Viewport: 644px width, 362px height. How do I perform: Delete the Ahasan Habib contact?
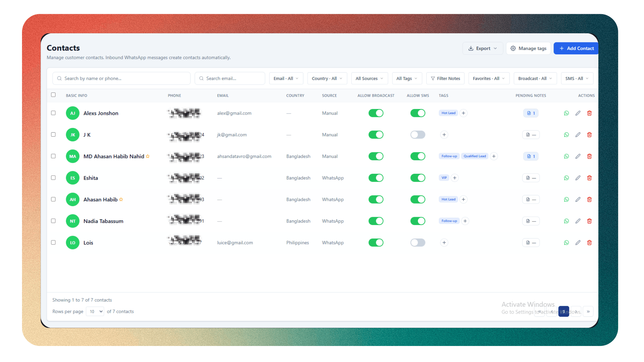(x=590, y=200)
